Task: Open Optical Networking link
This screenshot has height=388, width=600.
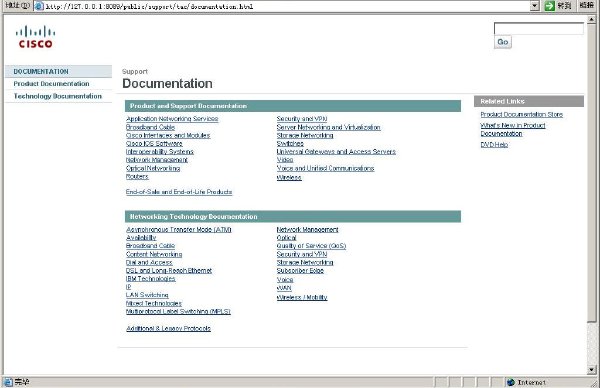Action: [x=153, y=168]
